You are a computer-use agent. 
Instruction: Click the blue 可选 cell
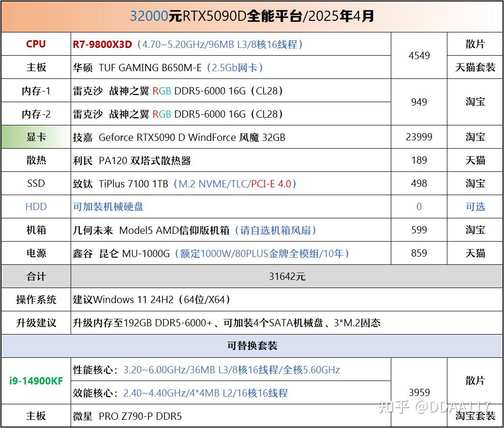click(x=475, y=207)
